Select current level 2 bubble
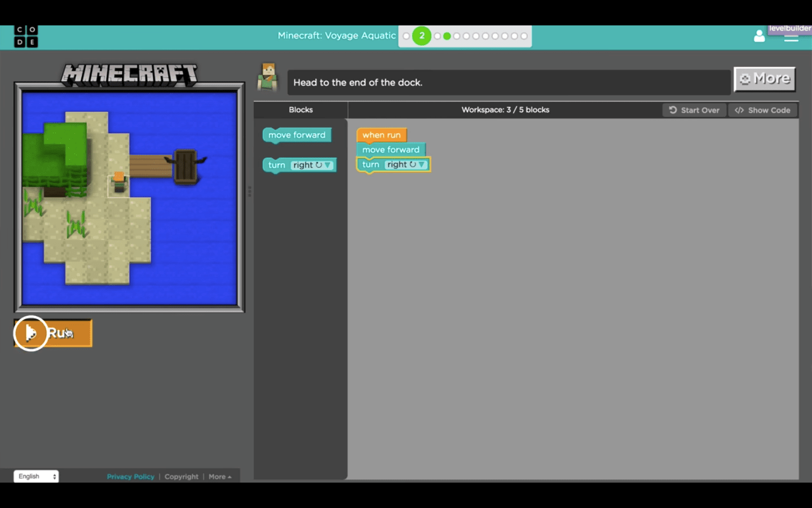This screenshot has width=812, height=508. (x=422, y=36)
